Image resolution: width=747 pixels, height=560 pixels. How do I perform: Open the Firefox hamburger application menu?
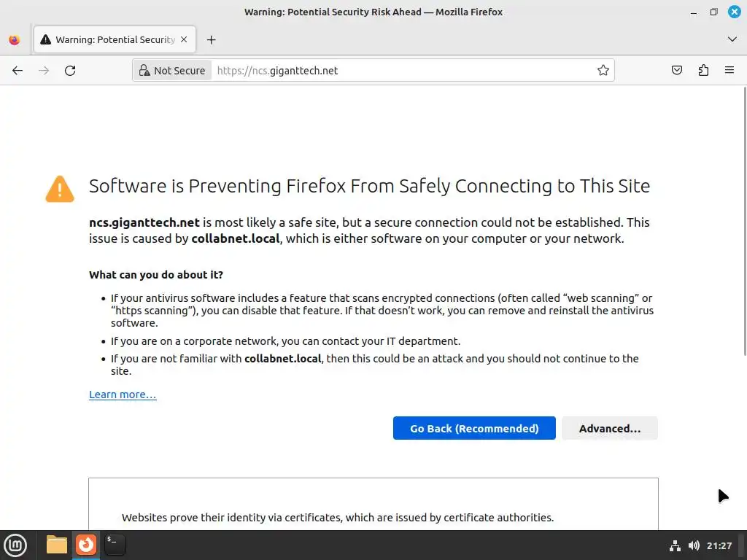click(729, 71)
